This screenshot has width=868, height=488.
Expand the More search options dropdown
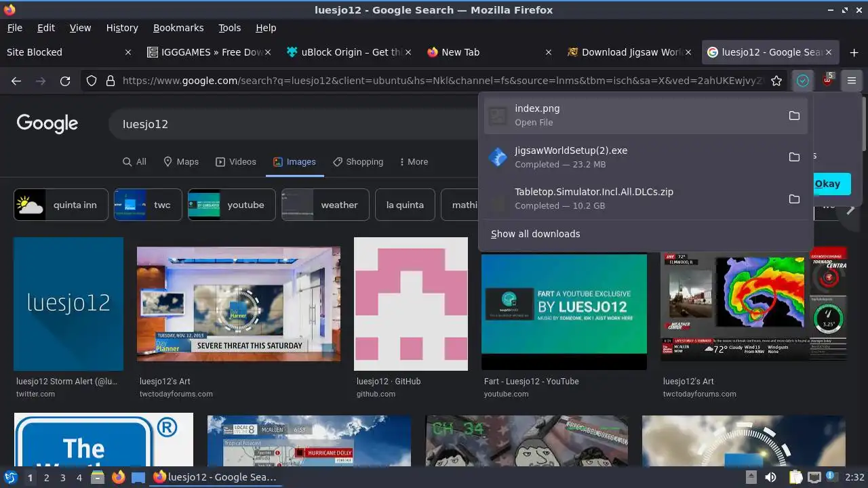coord(414,162)
